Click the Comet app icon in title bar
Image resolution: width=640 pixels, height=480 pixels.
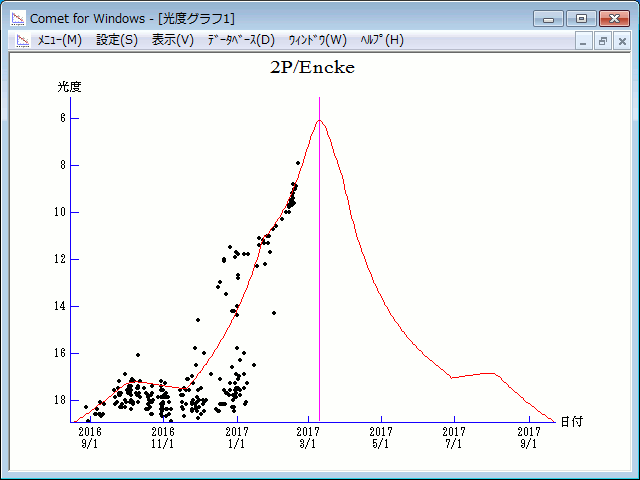18,18
